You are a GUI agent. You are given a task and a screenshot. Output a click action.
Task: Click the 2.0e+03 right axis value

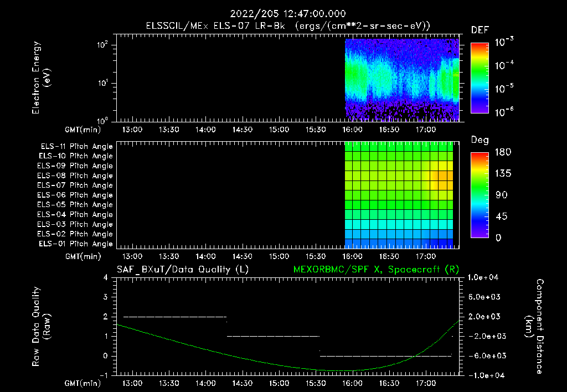484,316
